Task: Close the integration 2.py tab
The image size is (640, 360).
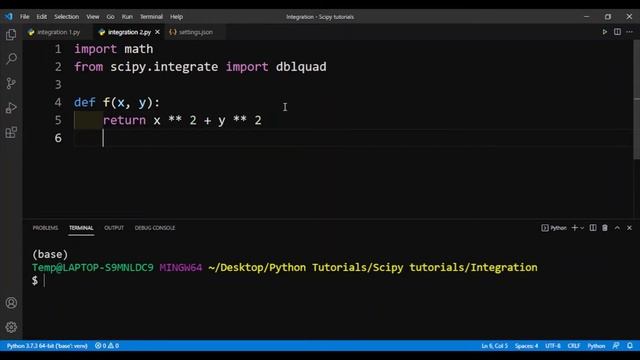Action: point(158,32)
